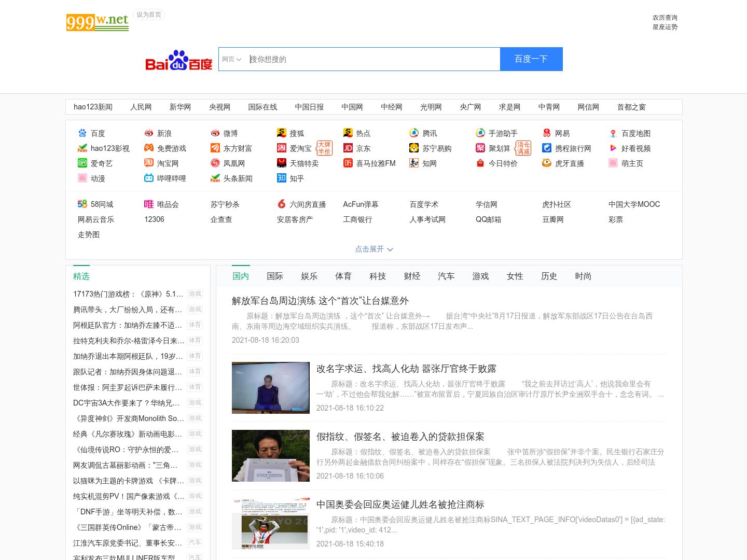Open the 中国大学MOOC link

pos(634,204)
